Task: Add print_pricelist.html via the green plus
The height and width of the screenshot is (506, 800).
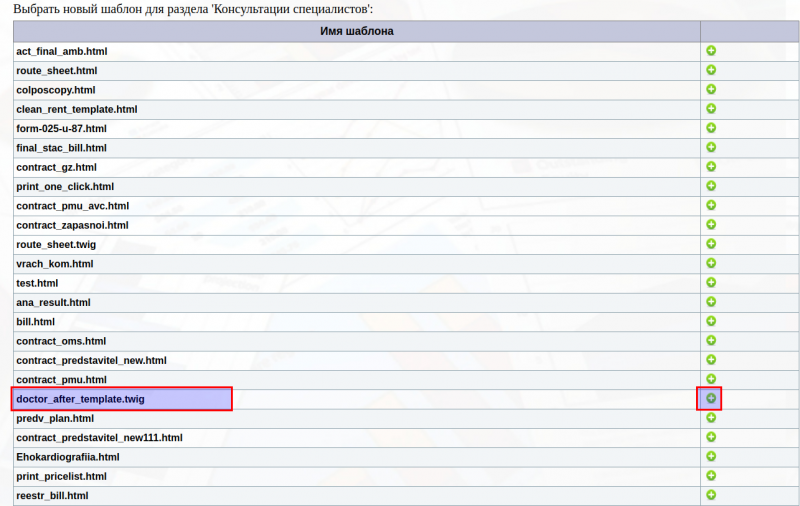Action: (x=711, y=476)
